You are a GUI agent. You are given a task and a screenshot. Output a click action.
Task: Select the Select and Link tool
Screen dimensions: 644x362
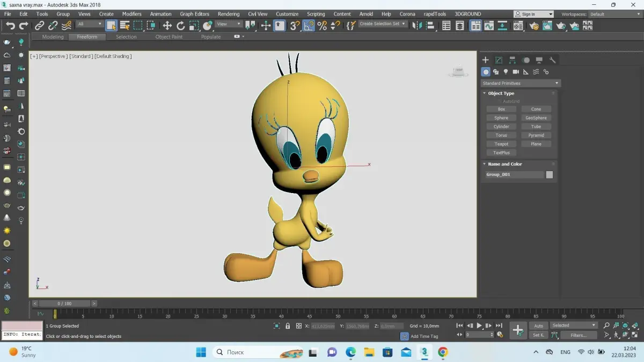tap(40, 25)
